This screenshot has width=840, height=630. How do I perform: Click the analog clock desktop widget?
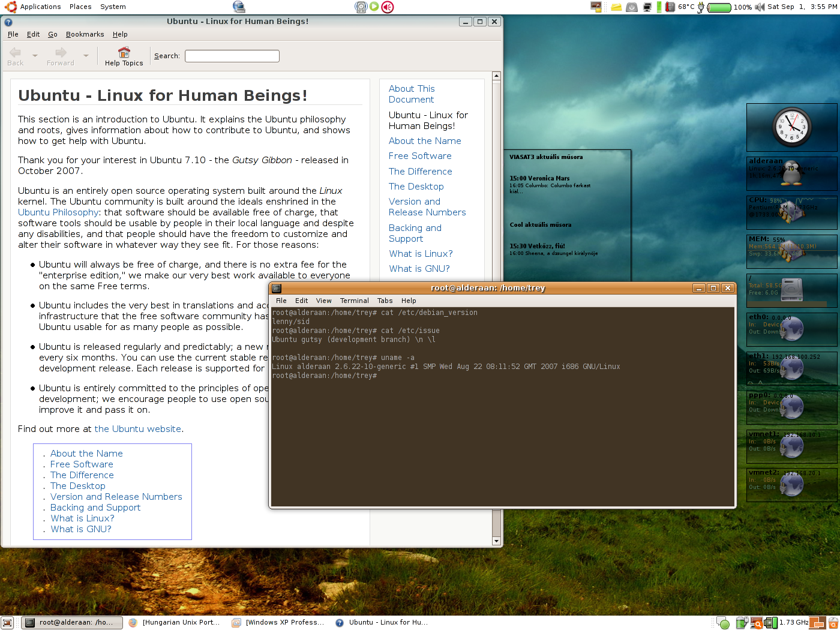point(791,127)
